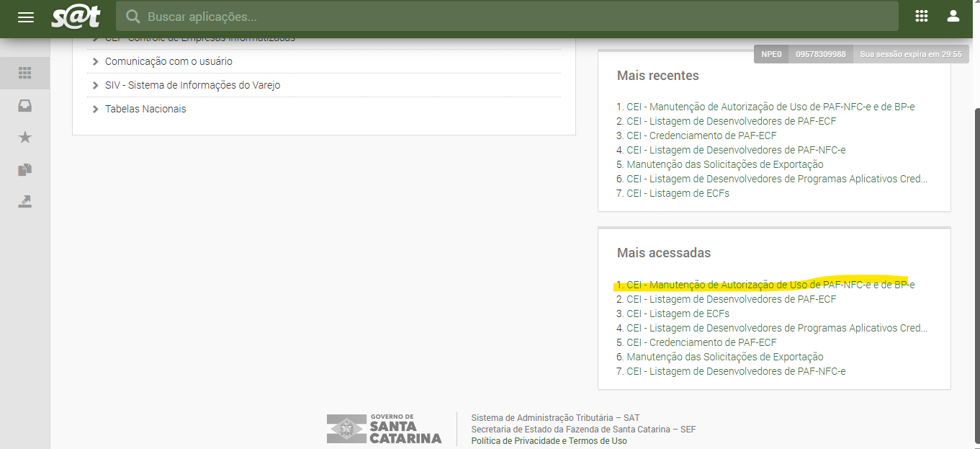
Task: Click the S@T logo
Action: pos(76,17)
